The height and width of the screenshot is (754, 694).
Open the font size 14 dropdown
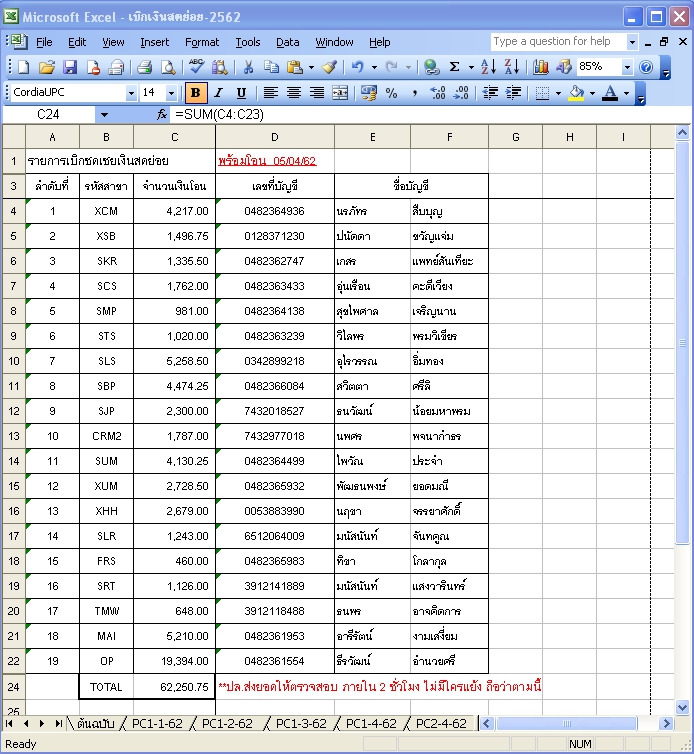pyautogui.click(x=171, y=92)
